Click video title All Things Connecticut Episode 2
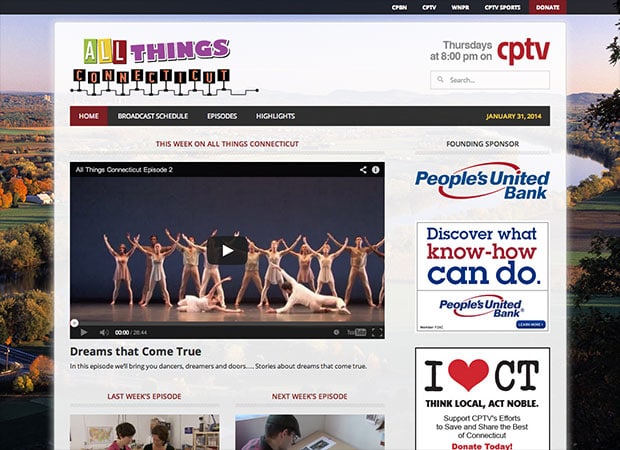Screen dimensions: 620x450 pyautogui.click(x=124, y=170)
